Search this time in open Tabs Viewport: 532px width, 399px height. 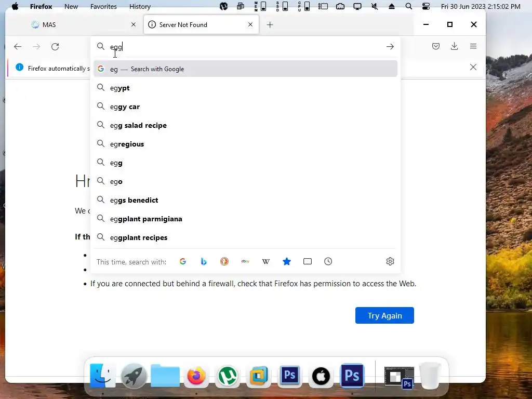308,261
